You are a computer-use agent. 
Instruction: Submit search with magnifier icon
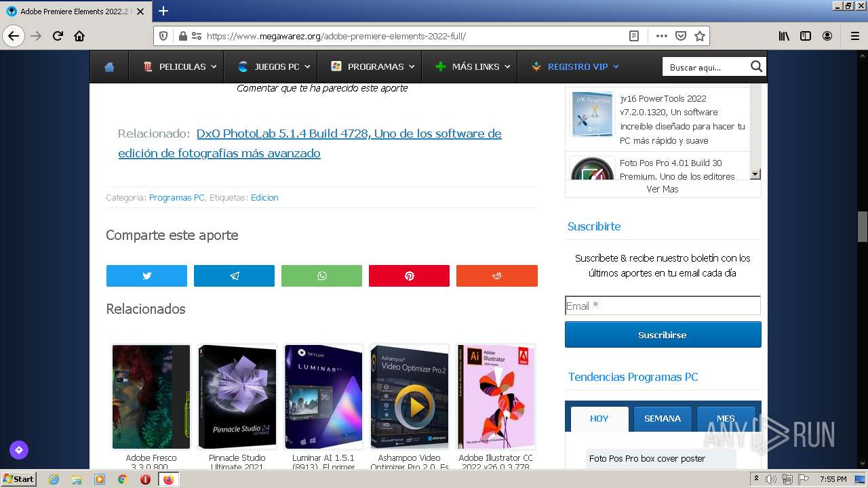click(756, 66)
